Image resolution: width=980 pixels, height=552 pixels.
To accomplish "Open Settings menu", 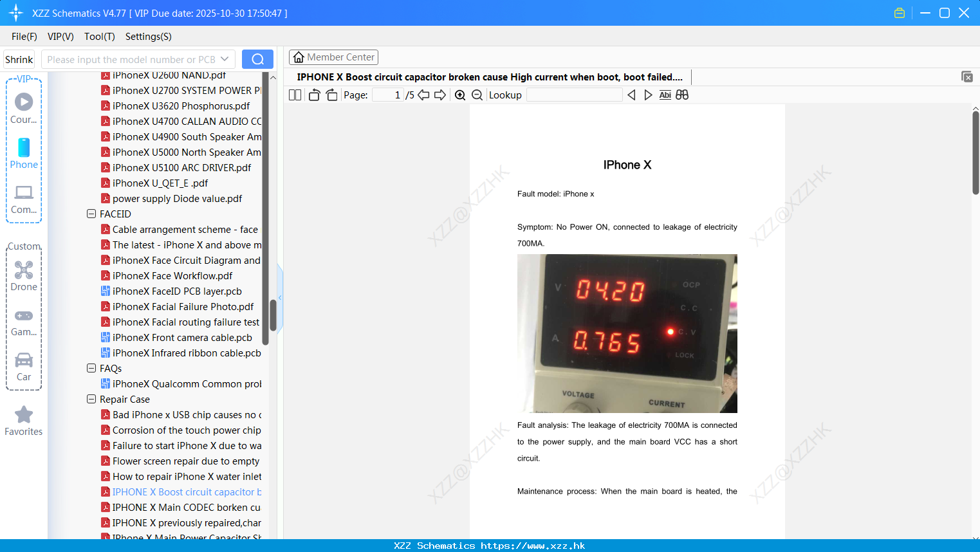I will pos(149,37).
